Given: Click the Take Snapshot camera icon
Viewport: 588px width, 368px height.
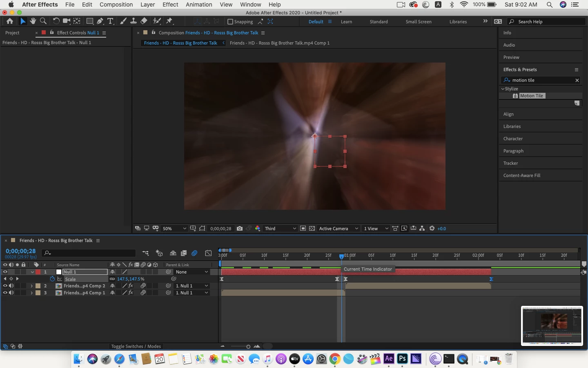Looking at the screenshot, I should (x=240, y=229).
